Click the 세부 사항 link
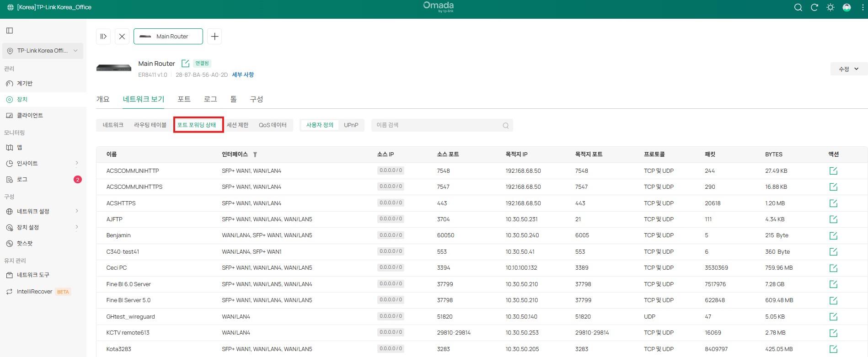The width and height of the screenshot is (868, 357). [x=243, y=75]
